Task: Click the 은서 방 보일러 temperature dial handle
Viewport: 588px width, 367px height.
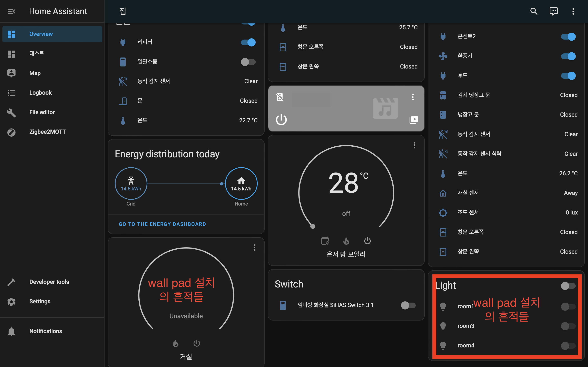Action: coord(313,227)
